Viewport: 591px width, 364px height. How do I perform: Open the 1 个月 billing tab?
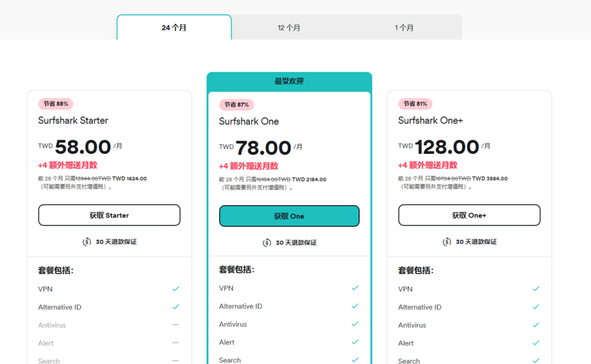[404, 28]
